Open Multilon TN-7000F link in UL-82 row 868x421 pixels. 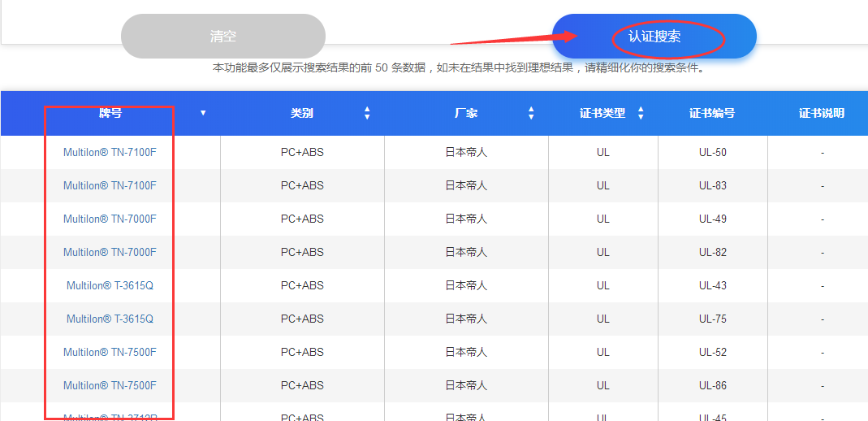110,252
